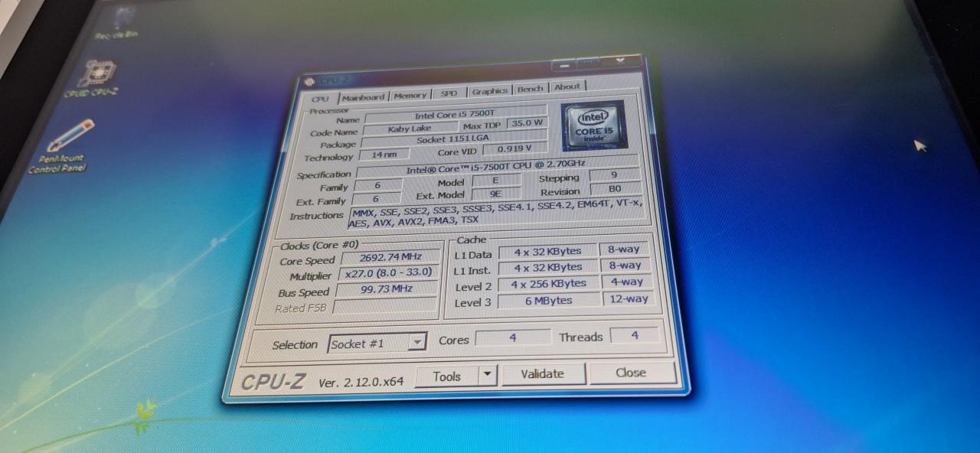
Task: Click the Level 2 cache value 4 x 256 KBytes
Action: (x=550, y=283)
